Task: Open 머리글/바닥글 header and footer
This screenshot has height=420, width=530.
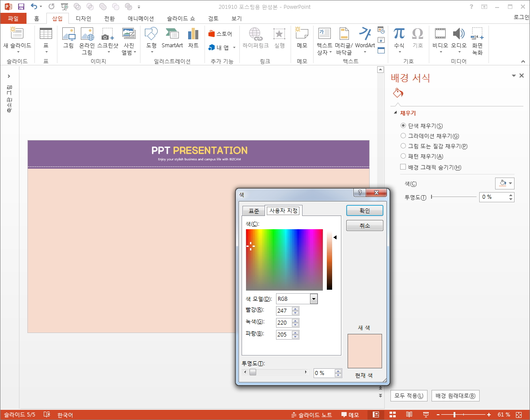Action: [x=344, y=41]
